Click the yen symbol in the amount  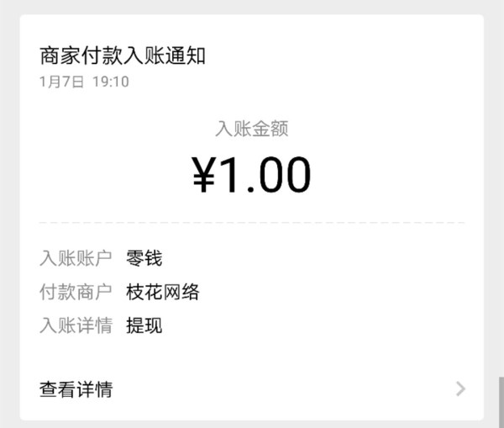[203, 175]
